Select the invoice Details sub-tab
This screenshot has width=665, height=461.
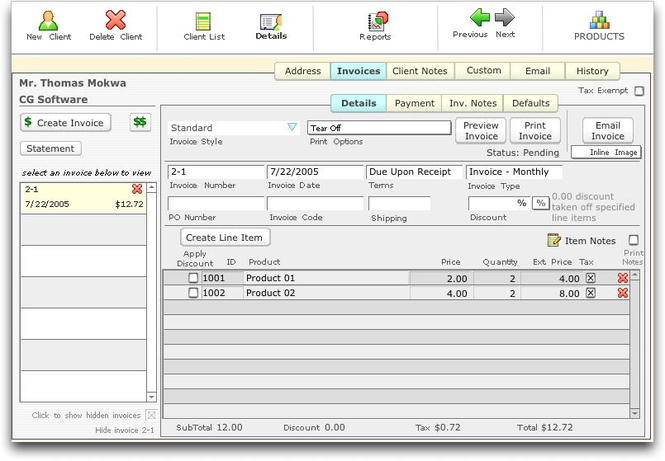coord(358,103)
